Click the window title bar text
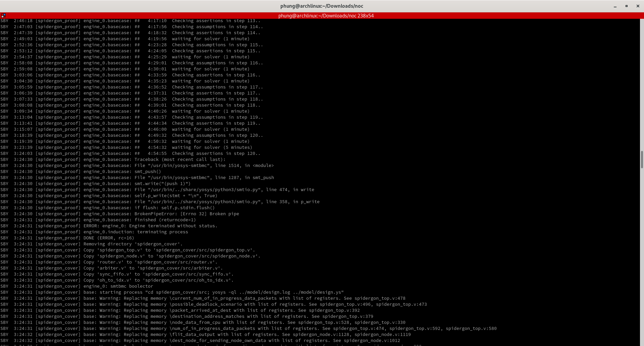This screenshot has width=644, height=346. pyautogui.click(x=322, y=6)
